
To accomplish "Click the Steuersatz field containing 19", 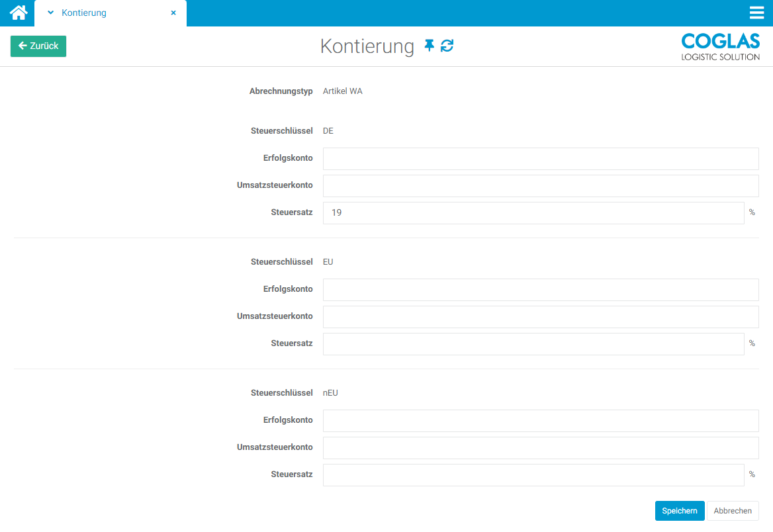I will 533,213.
